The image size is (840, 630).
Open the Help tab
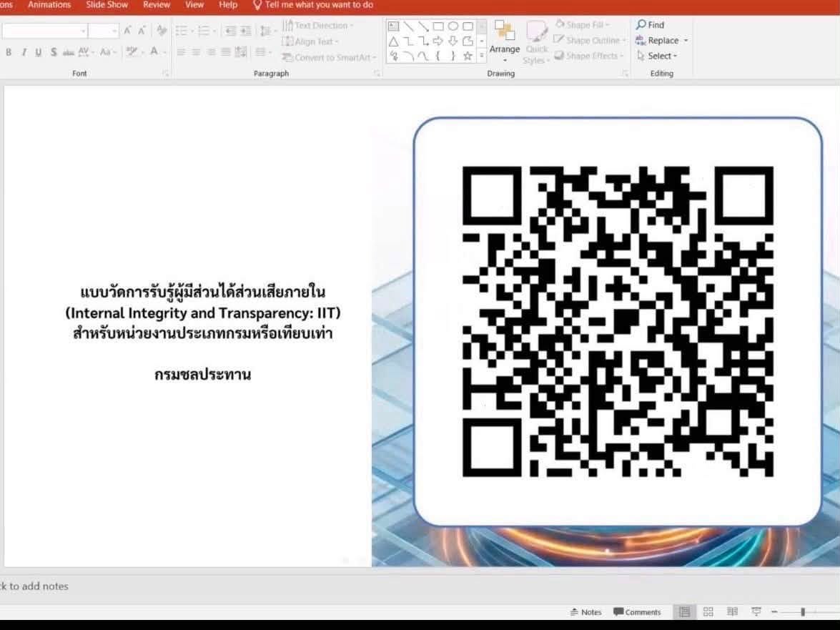point(228,5)
